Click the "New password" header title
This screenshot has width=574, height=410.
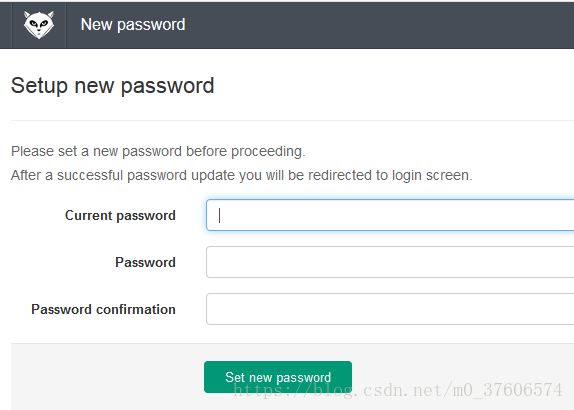pos(133,25)
